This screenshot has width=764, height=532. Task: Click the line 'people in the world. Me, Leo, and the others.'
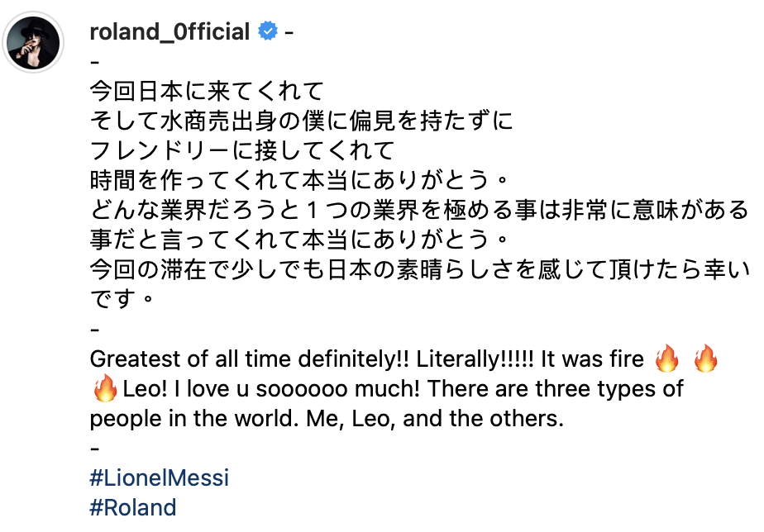[326, 418]
